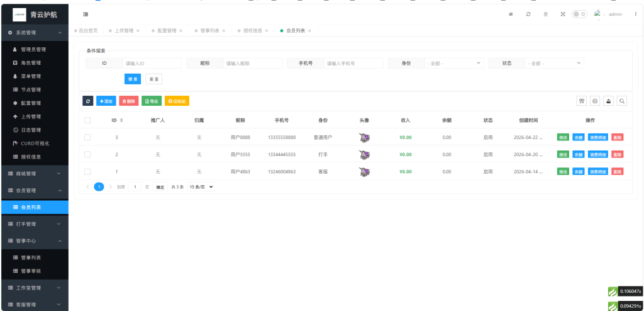Open 角色管理 in the sidebar
The width and height of the screenshot is (644, 311).
pyautogui.click(x=34, y=63)
